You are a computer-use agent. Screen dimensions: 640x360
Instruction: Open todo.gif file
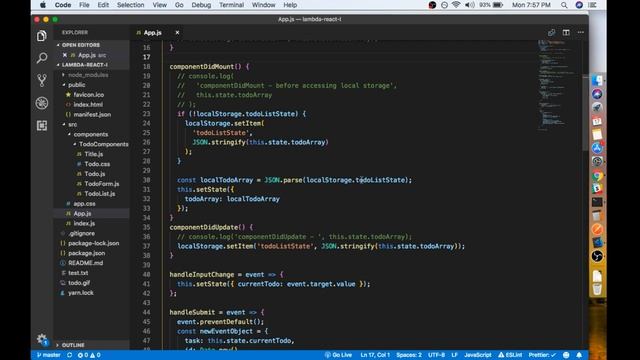79,283
